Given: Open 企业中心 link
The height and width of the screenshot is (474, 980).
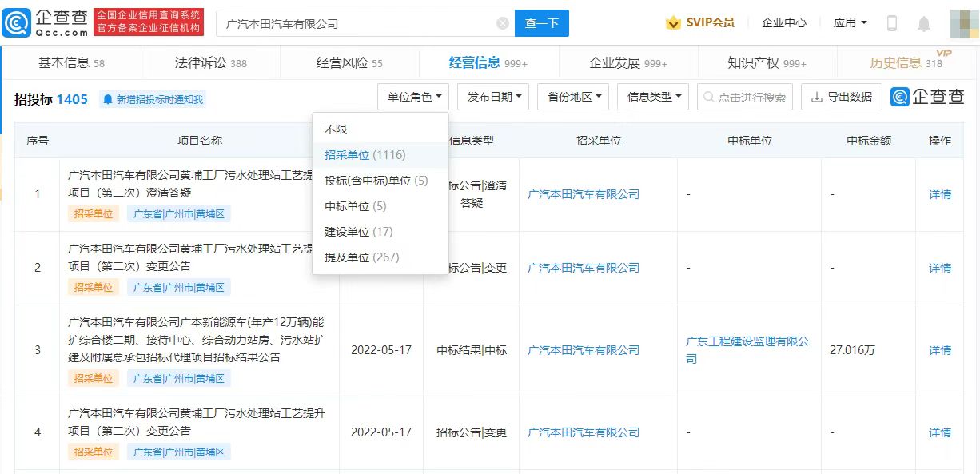Looking at the screenshot, I should (x=784, y=22).
